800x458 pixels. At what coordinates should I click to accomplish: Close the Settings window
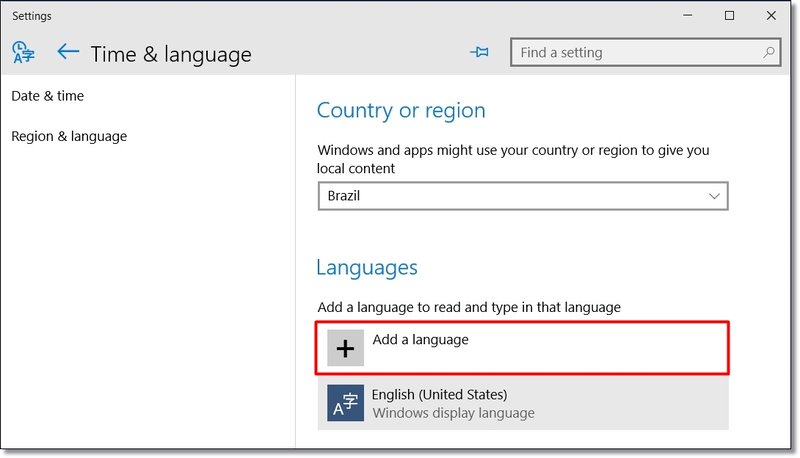pyautogui.click(x=771, y=16)
